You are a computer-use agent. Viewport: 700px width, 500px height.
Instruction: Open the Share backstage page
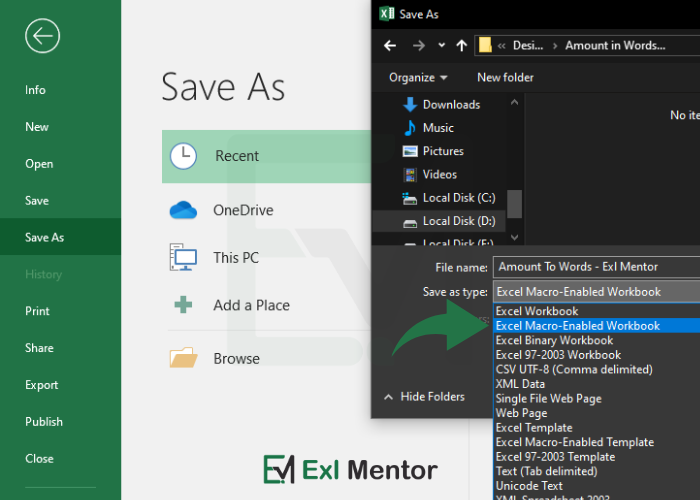(x=39, y=348)
